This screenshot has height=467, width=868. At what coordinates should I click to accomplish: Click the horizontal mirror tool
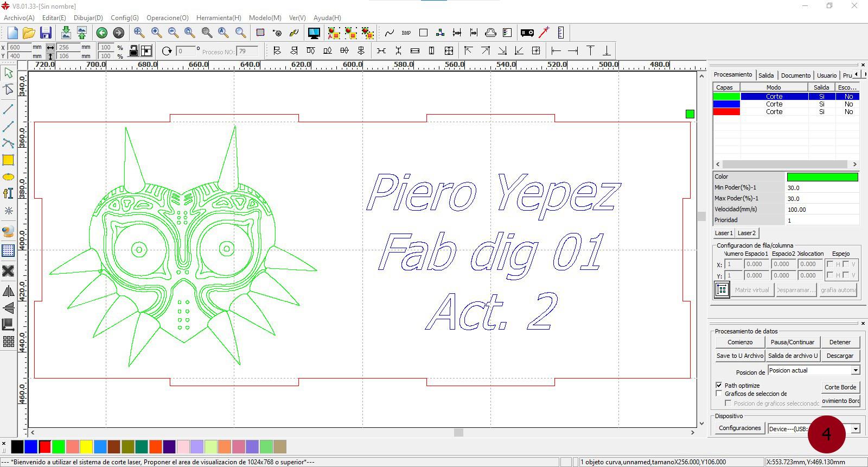8,291
